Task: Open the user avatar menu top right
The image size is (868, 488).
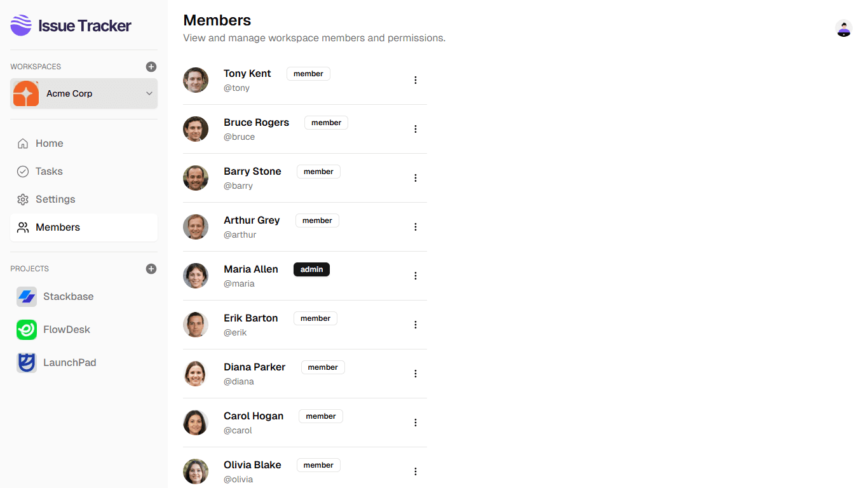Action: pos(843,29)
